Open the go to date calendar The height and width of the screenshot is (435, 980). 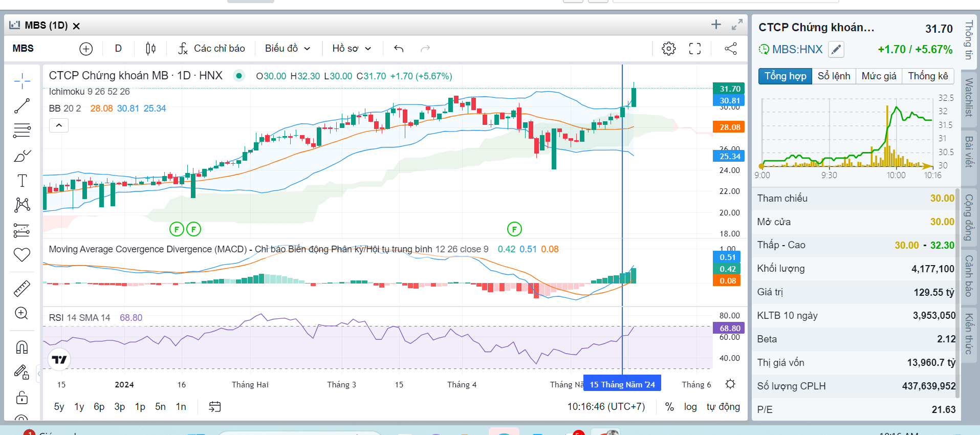coord(215,407)
